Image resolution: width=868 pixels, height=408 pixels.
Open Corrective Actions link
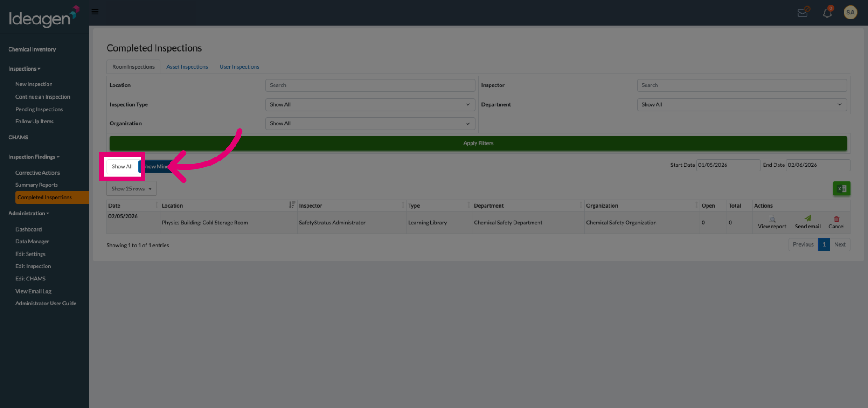[38, 173]
